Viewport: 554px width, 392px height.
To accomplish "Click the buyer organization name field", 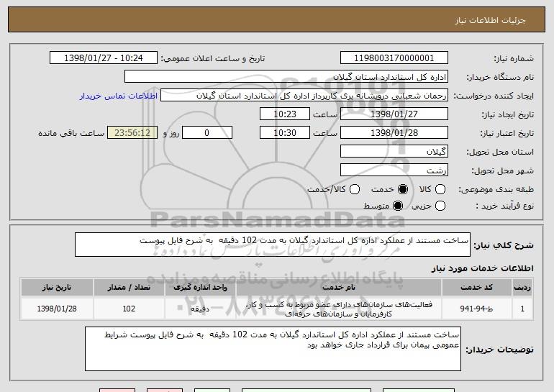I will coord(286,77).
